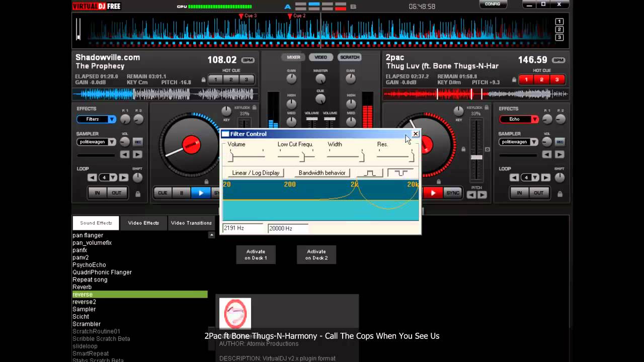644x362 pixels.
Task: Select Reverb in the effects list
Action: 82,287
